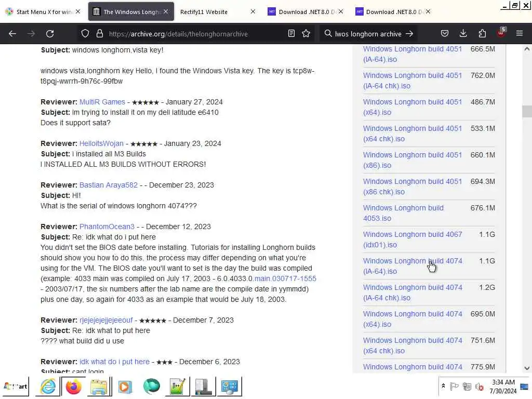532x399 pixels.
Task: Download Longhorn build 4067 (idx01).iso
Action: tap(412, 239)
